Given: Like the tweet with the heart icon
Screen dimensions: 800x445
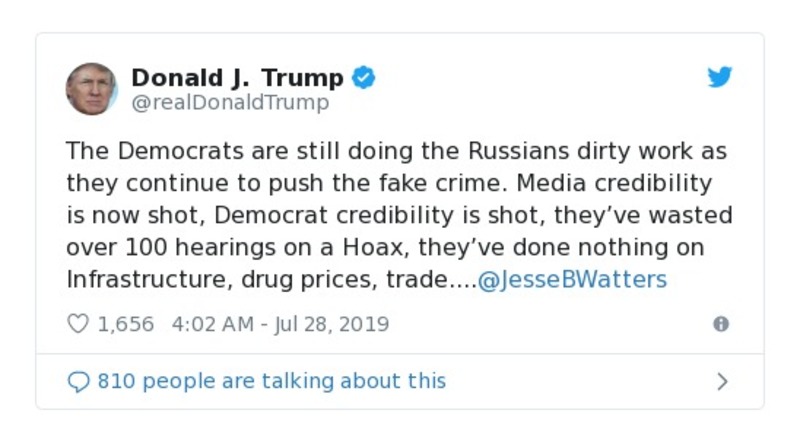Looking at the screenshot, I should pyautogui.click(x=78, y=324).
